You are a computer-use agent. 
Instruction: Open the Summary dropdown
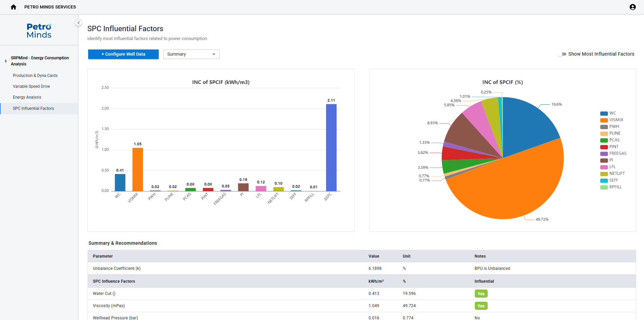click(191, 54)
